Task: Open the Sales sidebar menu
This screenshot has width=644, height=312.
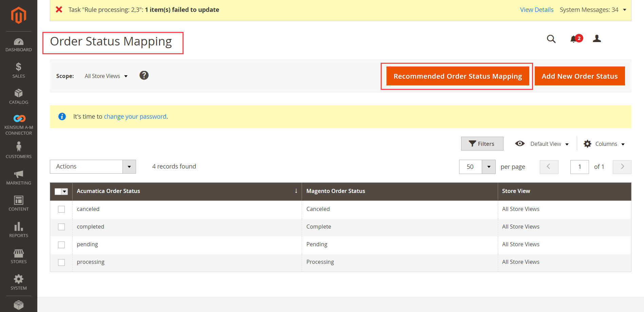Action: (x=19, y=70)
